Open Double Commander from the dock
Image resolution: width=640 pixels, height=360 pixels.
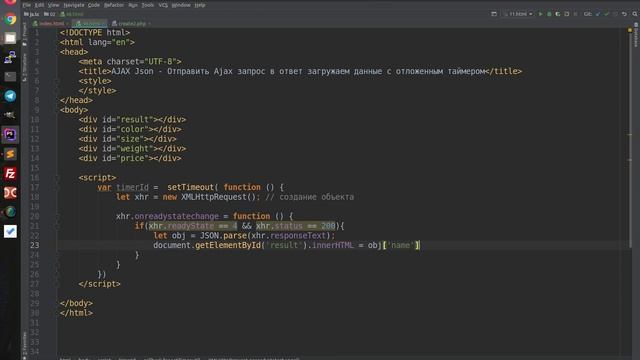10,193
